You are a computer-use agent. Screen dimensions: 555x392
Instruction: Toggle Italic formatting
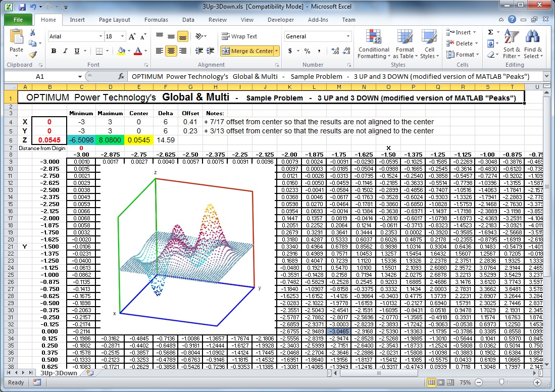pyautogui.click(x=65, y=51)
